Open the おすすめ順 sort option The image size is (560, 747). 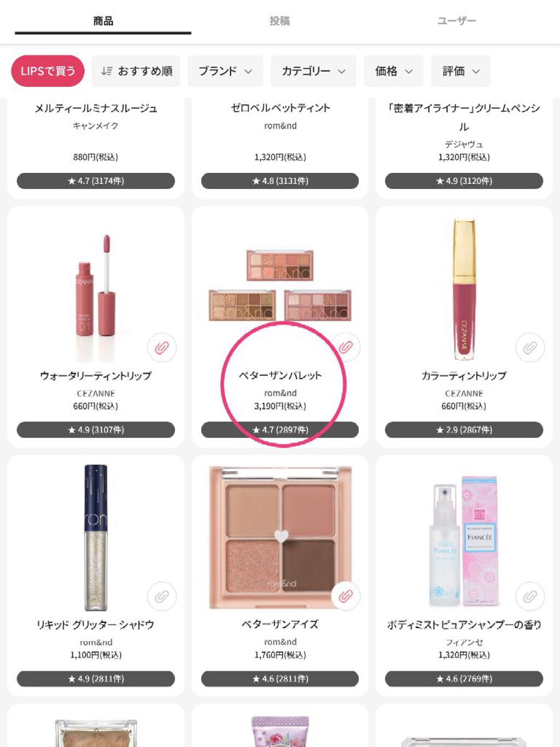136,71
